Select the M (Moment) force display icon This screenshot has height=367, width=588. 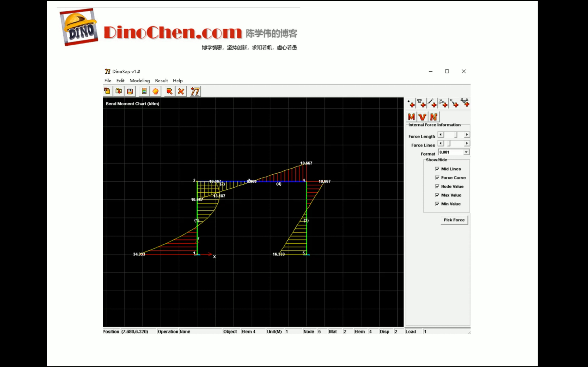[411, 117]
